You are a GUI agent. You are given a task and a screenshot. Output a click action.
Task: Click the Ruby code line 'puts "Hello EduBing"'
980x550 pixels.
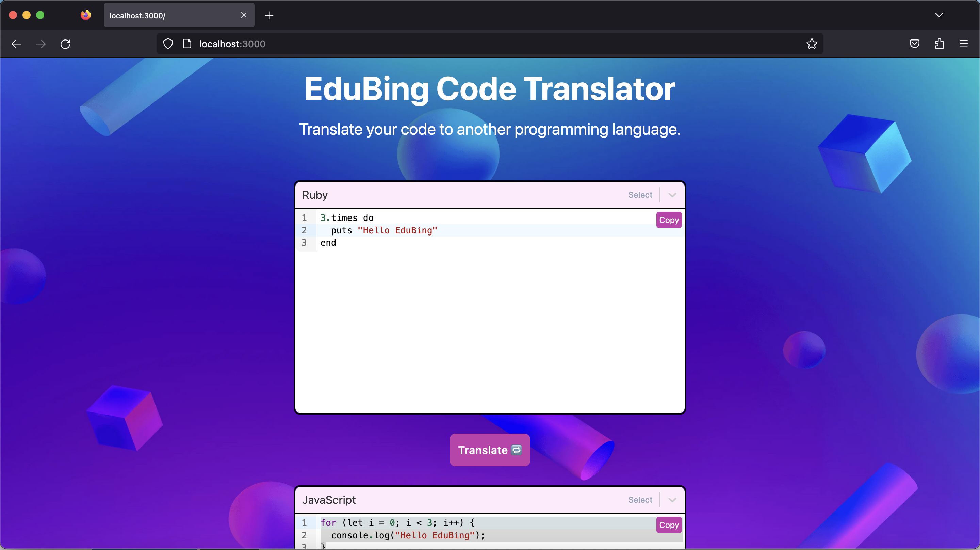click(x=384, y=230)
